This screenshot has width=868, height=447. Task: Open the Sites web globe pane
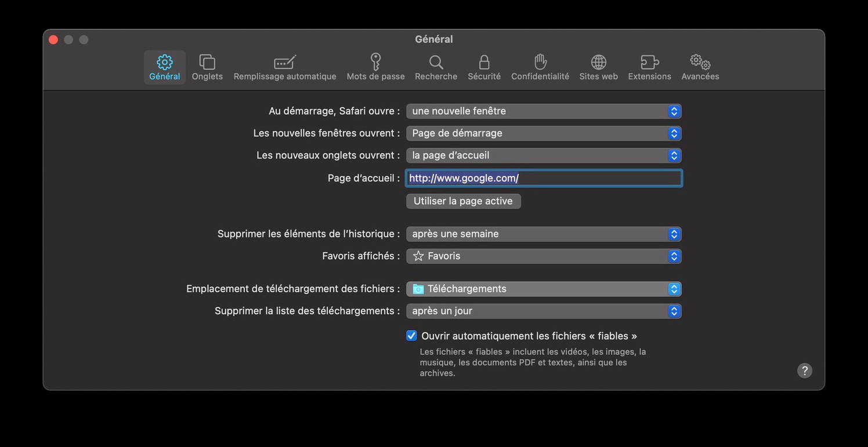[x=598, y=67]
